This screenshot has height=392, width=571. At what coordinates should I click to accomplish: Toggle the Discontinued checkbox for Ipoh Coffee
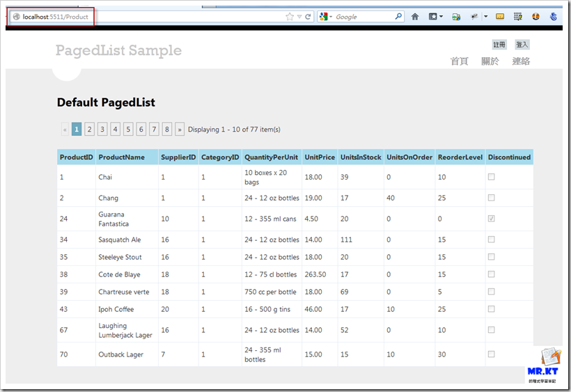[491, 308]
